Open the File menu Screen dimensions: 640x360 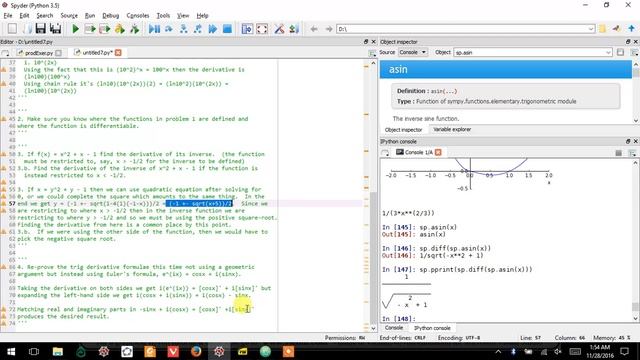[8, 16]
